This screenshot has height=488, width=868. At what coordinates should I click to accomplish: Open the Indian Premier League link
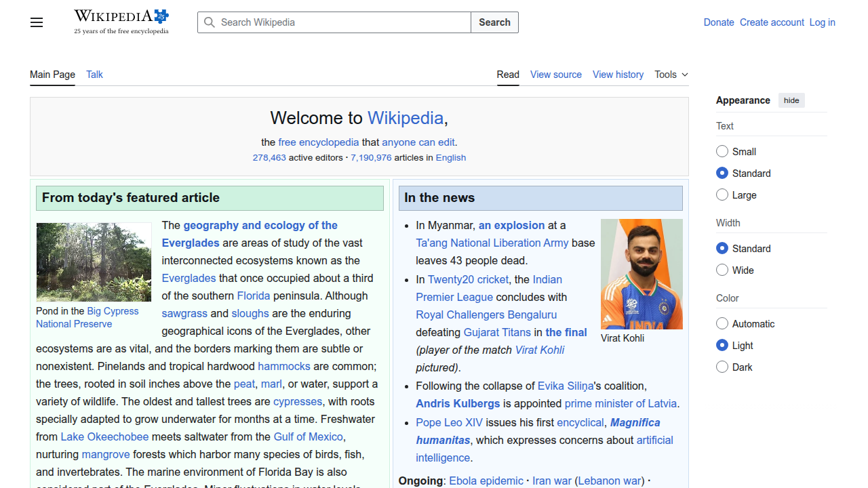click(489, 288)
